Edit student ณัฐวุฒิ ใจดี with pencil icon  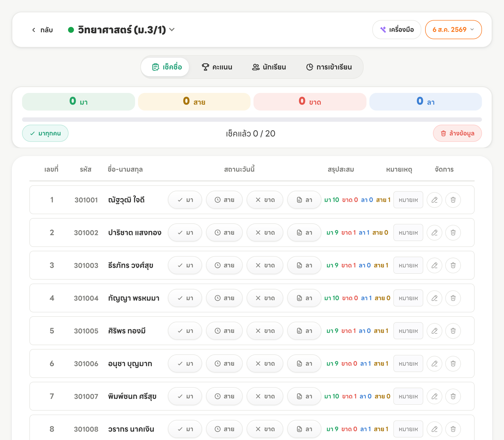click(435, 200)
